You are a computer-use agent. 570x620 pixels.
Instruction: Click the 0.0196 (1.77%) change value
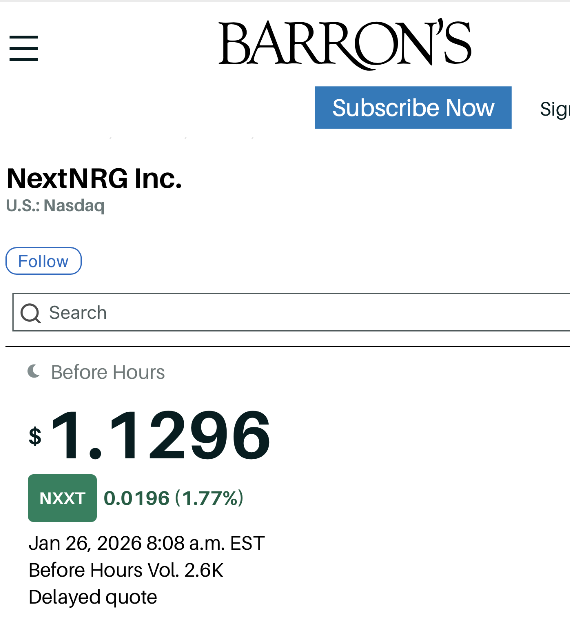click(x=173, y=498)
